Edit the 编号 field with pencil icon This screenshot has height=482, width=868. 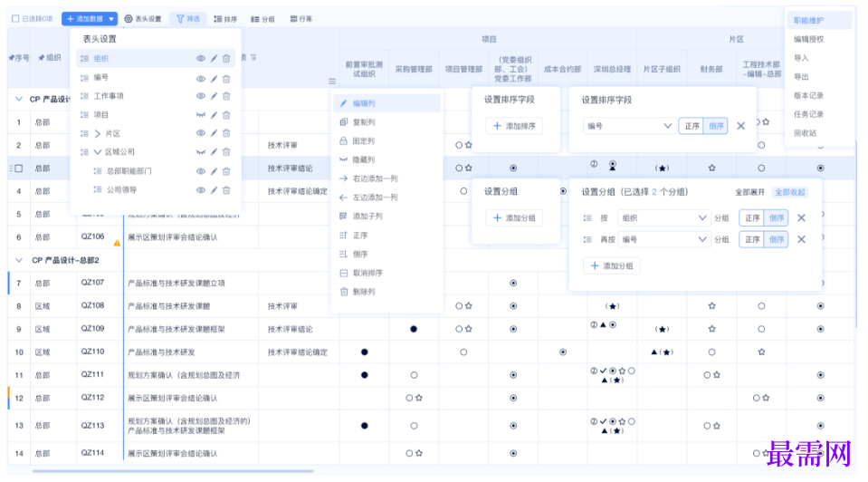214,79
